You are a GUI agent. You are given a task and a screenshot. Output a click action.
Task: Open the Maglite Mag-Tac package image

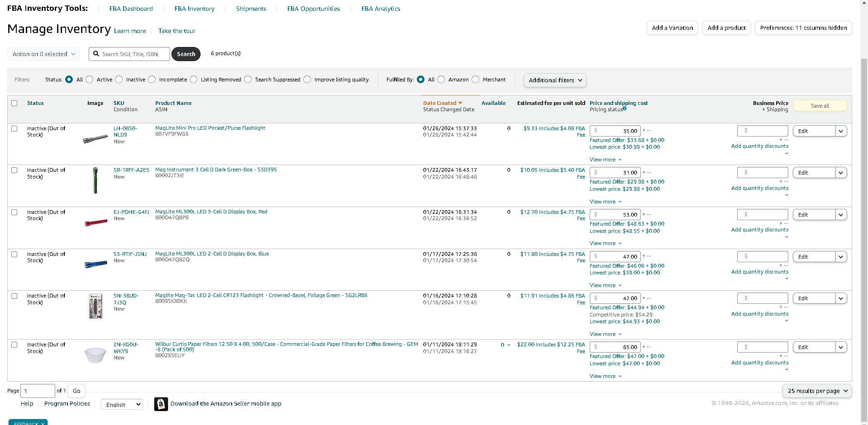pyautogui.click(x=95, y=306)
